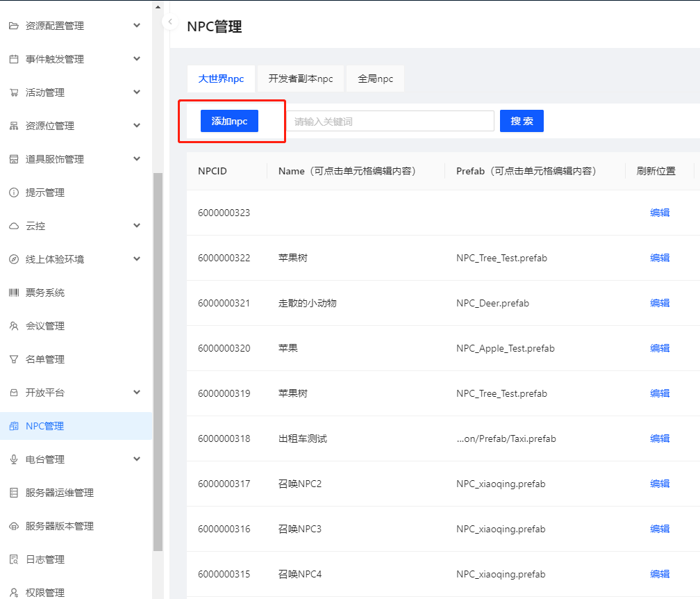This screenshot has width=700, height=599.
Task: Switch to the 全局npc tab
Action: click(376, 79)
